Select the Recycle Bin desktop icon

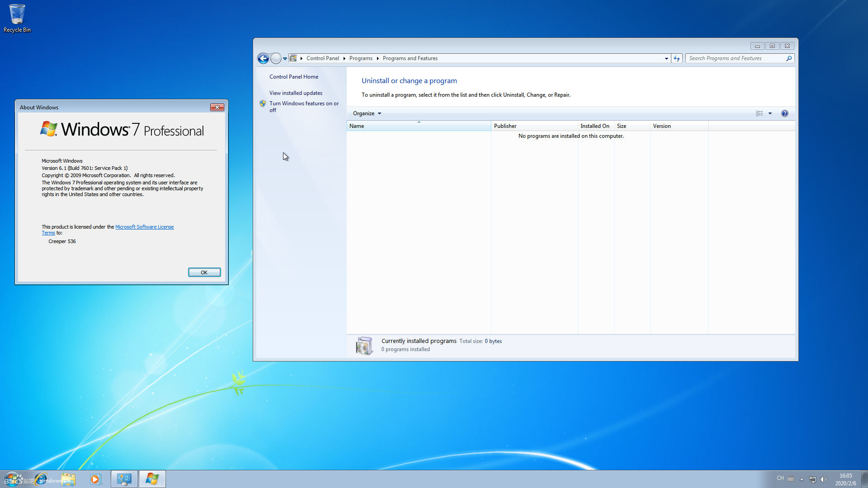(x=17, y=19)
